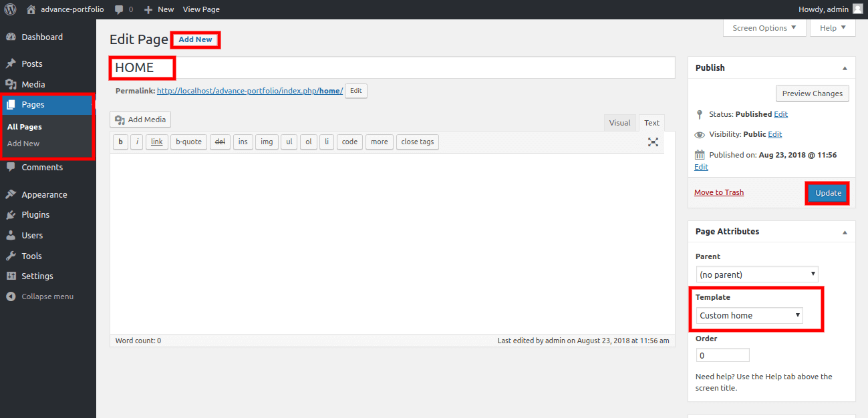
Task: Open the Tools wrench icon
Action: pos(11,256)
